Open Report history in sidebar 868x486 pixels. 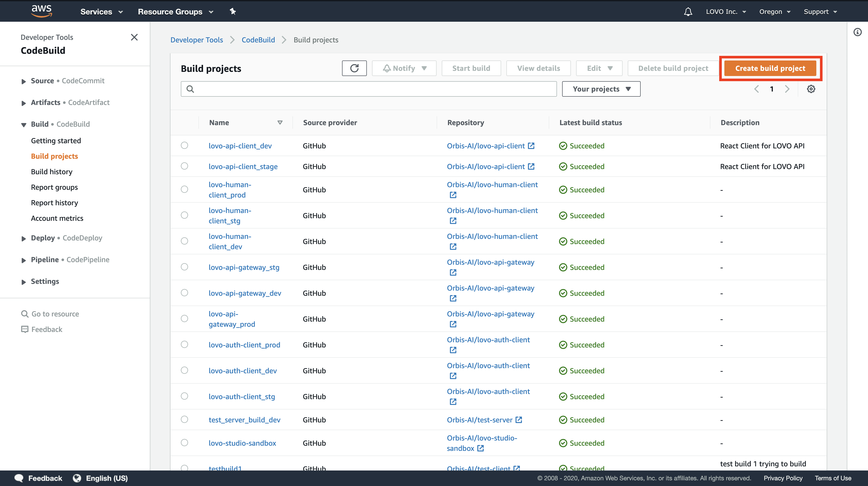[x=54, y=203]
